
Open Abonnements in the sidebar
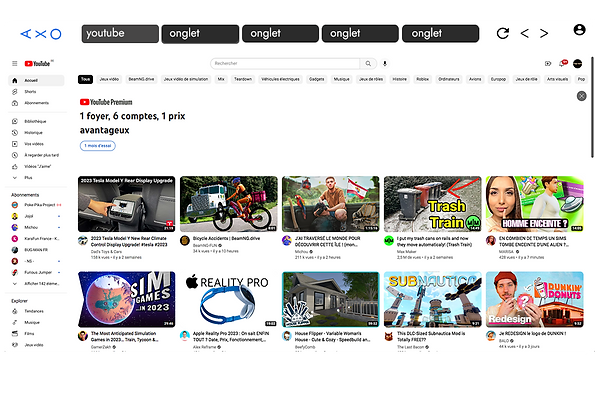[x=36, y=103]
